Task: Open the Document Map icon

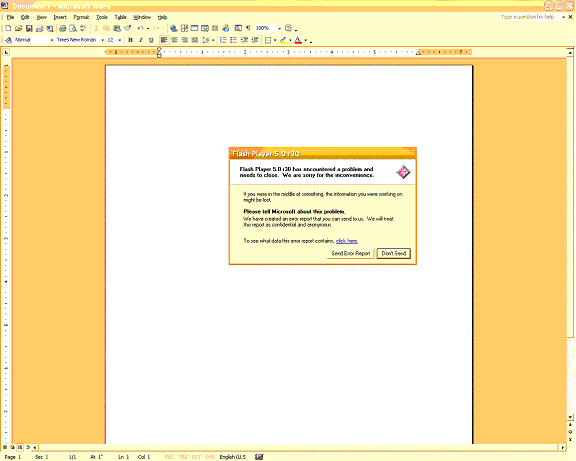Action: coord(238,28)
